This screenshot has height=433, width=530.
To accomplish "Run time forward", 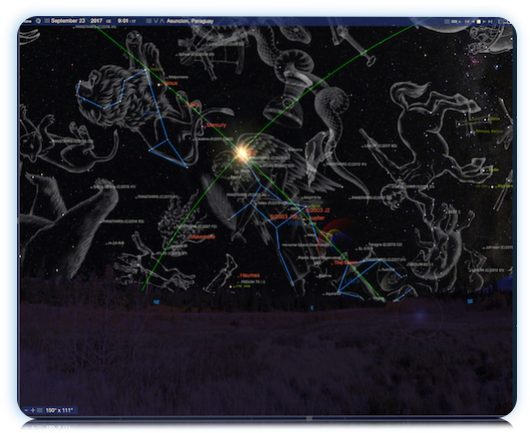I will (x=484, y=22).
